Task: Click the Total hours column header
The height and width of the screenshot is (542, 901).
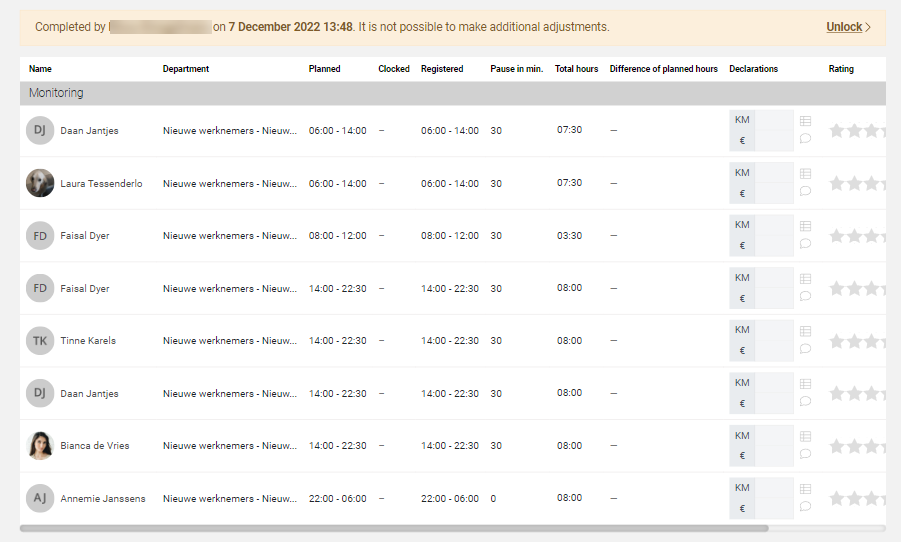Action: pos(576,69)
